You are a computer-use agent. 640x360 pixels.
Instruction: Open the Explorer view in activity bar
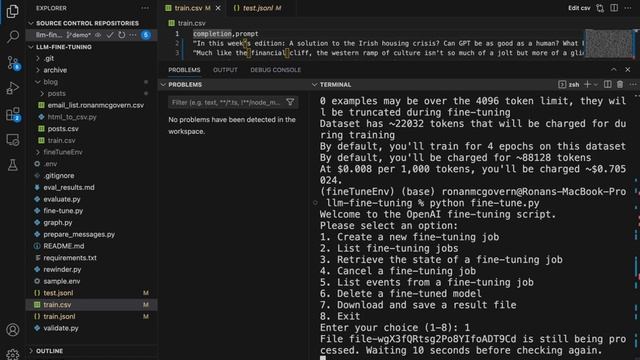[x=13, y=11]
